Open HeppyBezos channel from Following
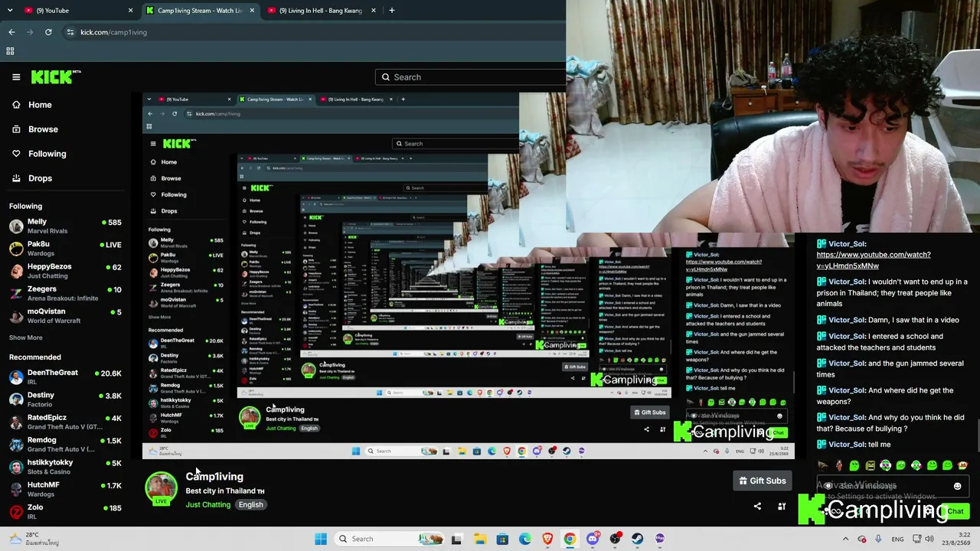980x551 pixels. click(65, 271)
